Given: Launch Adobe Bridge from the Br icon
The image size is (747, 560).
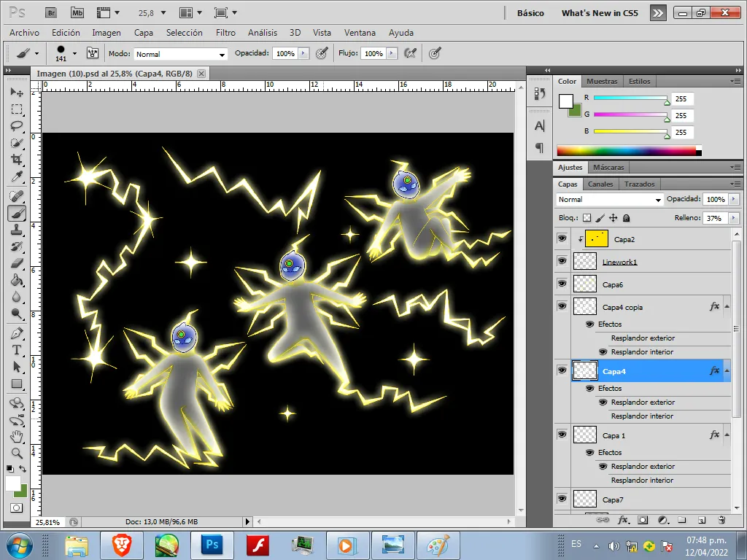Looking at the screenshot, I should click(51, 13).
